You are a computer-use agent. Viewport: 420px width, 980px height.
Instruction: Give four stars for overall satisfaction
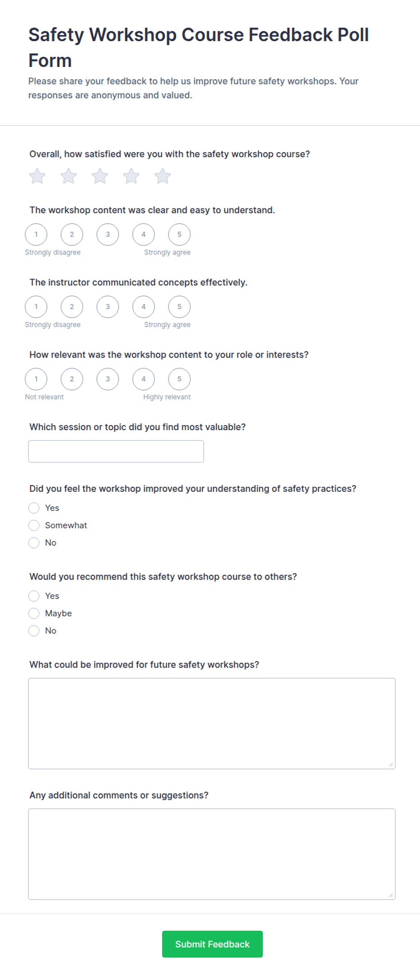[x=131, y=176]
